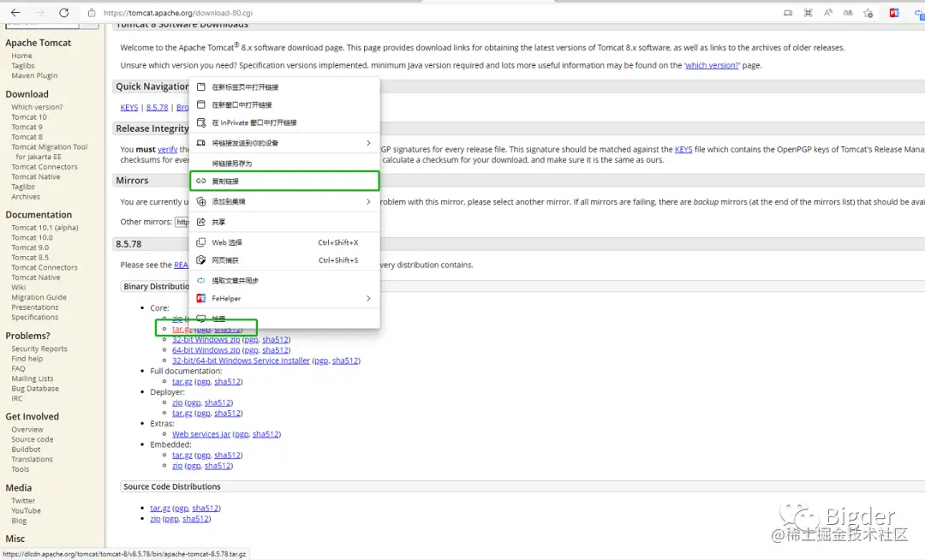Open the Migration Guide sidebar link
The width and height of the screenshot is (925, 560).
pos(39,297)
